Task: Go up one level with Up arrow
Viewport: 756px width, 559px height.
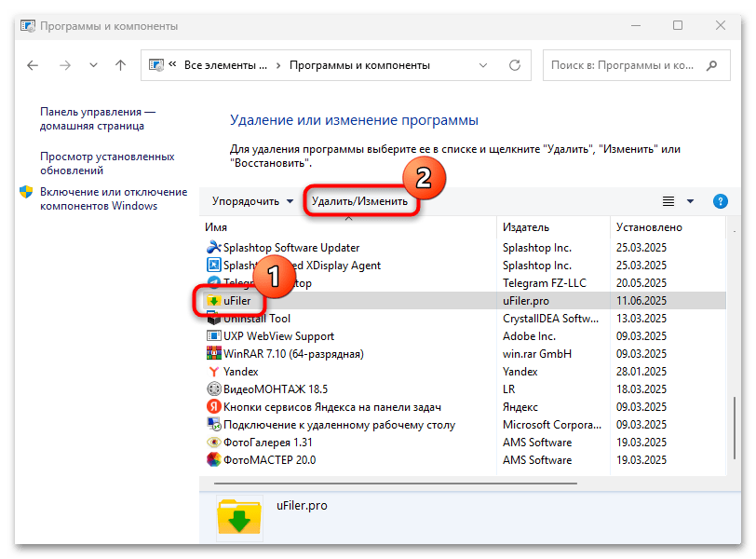Action: [x=120, y=65]
